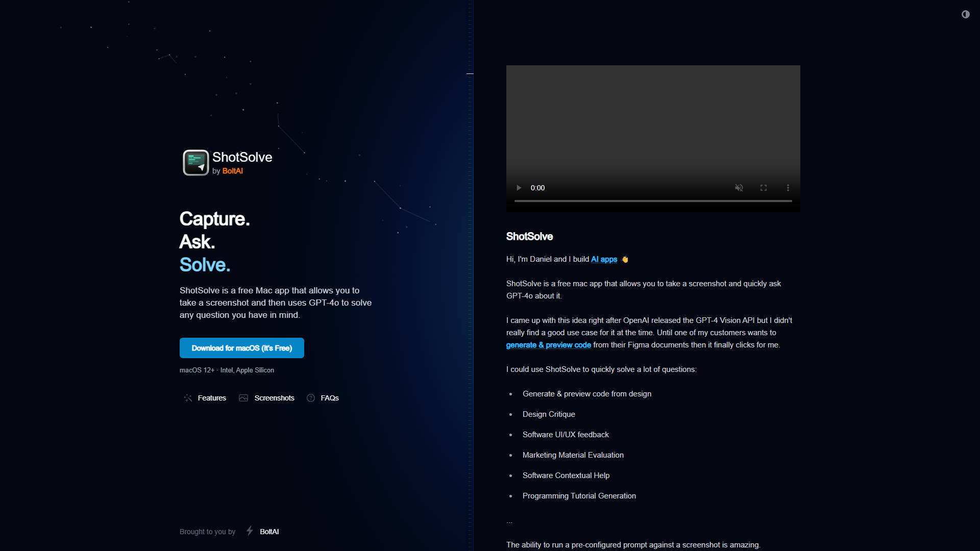Open the BoltAI footer link

coord(269,532)
